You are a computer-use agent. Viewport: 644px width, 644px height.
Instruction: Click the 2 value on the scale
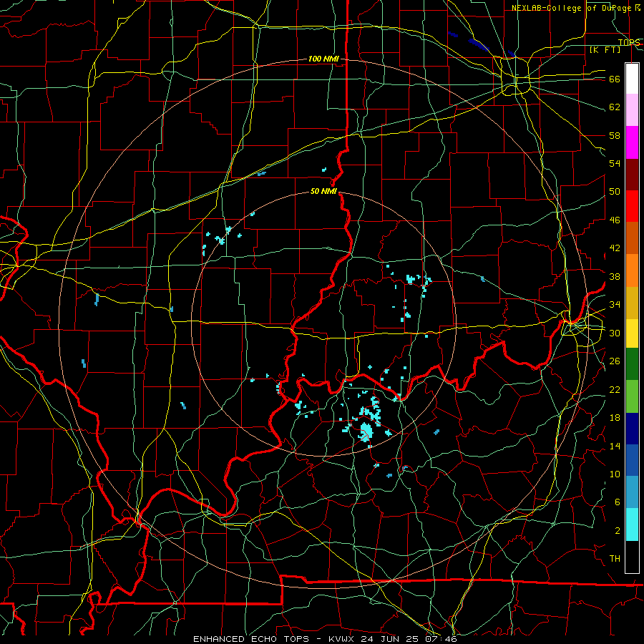click(x=618, y=531)
